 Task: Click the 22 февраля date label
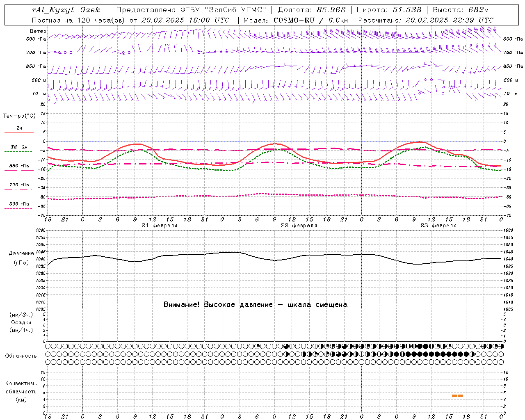coord(299,226)
